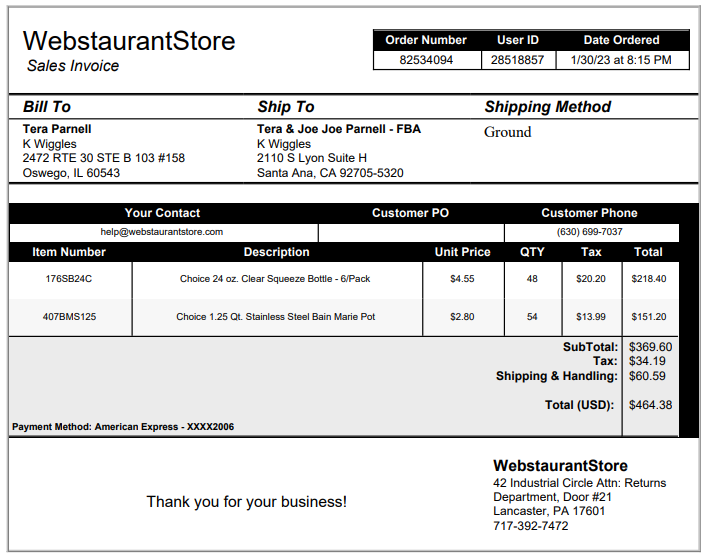The image size is (708, 558).
Task: Click the empty Customer PO field
Action: pos(411,233)
